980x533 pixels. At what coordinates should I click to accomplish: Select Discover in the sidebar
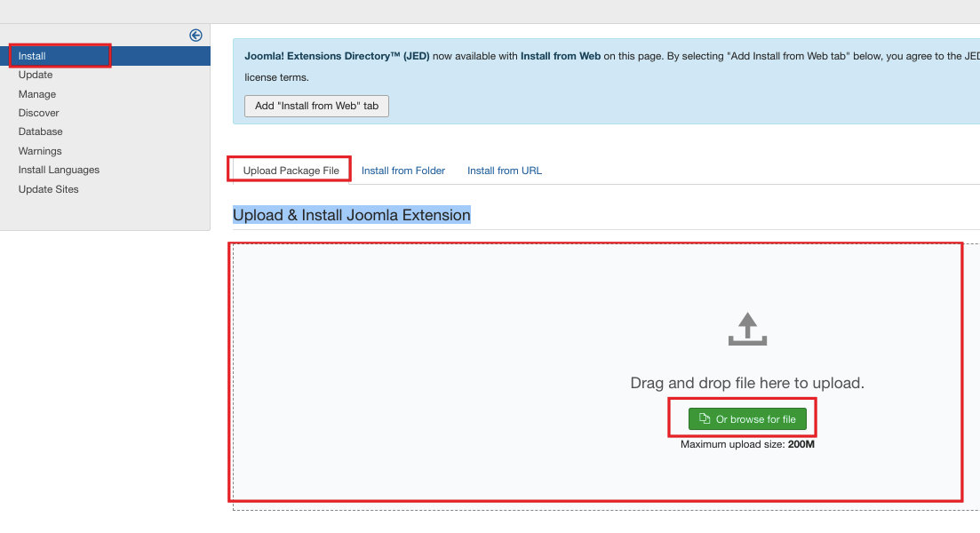tap(39, 113)
